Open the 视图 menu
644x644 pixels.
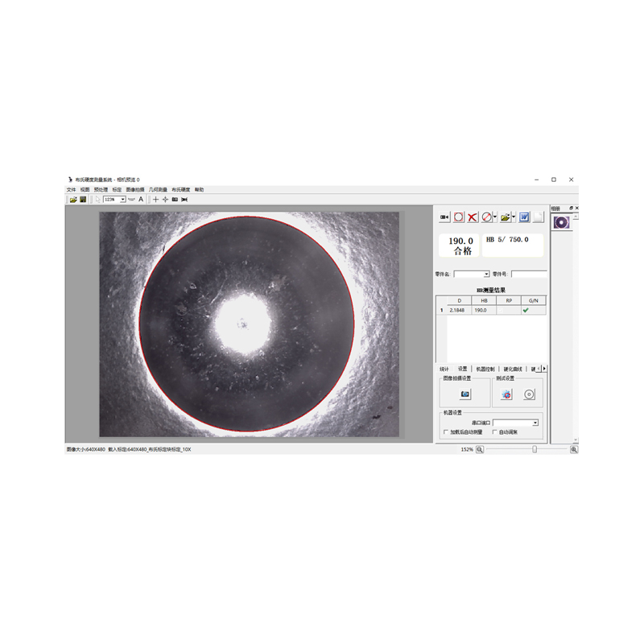(85, 190)
